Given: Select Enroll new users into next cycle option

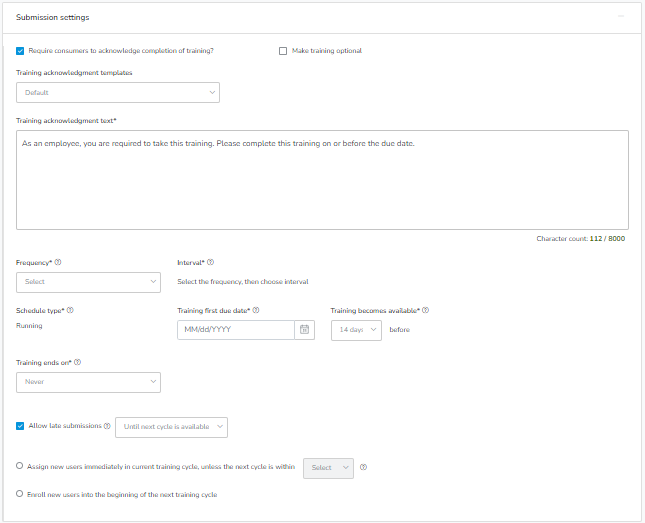Looking at the screenshot, I should pos(19,494).
